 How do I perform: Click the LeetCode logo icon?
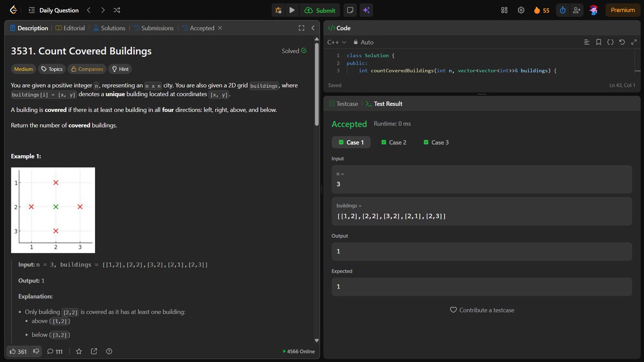tap(13, 10)
